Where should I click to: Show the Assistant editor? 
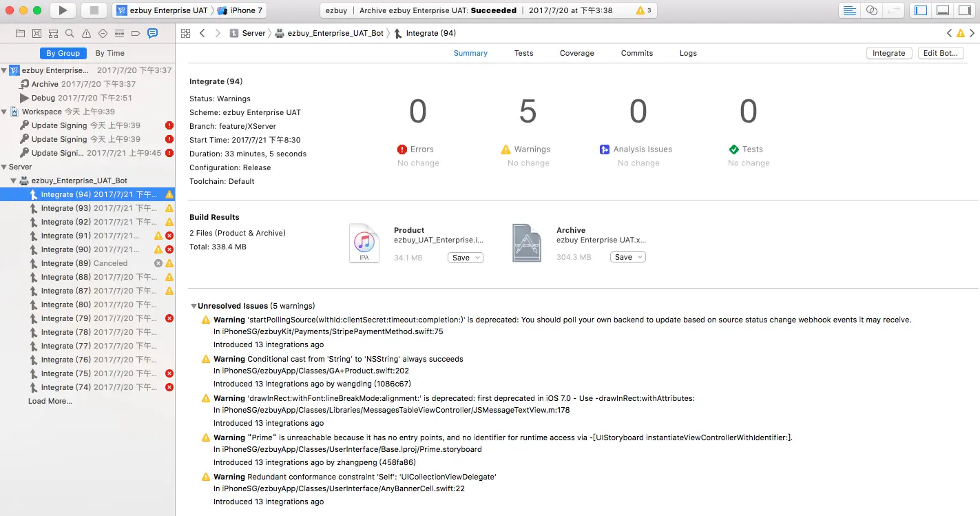[x=872, y=10]
